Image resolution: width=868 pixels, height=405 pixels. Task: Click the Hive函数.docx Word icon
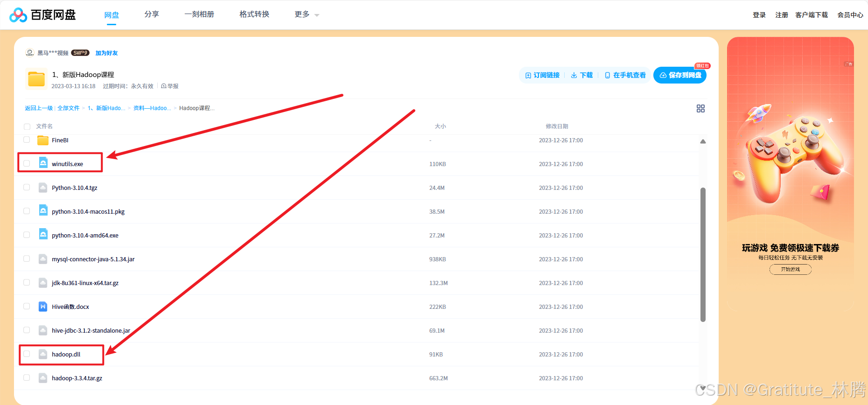[43, 307]
